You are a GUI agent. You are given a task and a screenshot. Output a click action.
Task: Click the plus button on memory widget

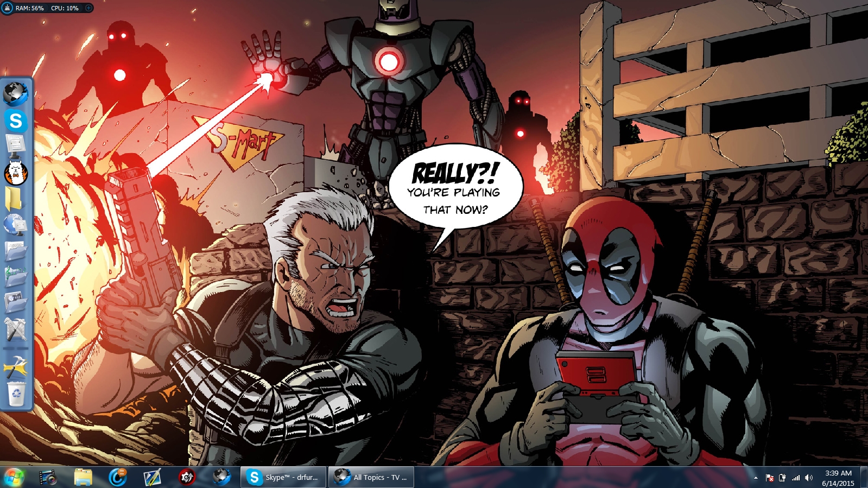(x=88, y=8)
